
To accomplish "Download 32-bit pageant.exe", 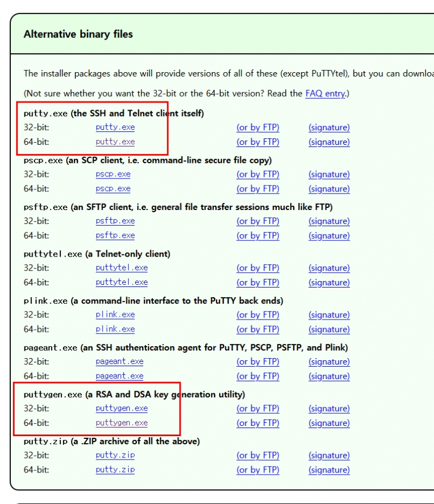I will (x=119, y=362).
